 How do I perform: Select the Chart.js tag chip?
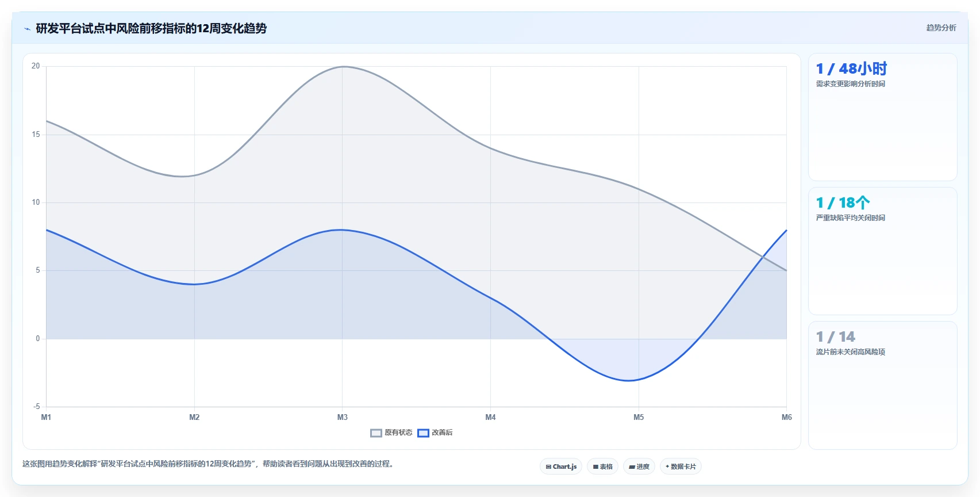(x=561, y=467)
